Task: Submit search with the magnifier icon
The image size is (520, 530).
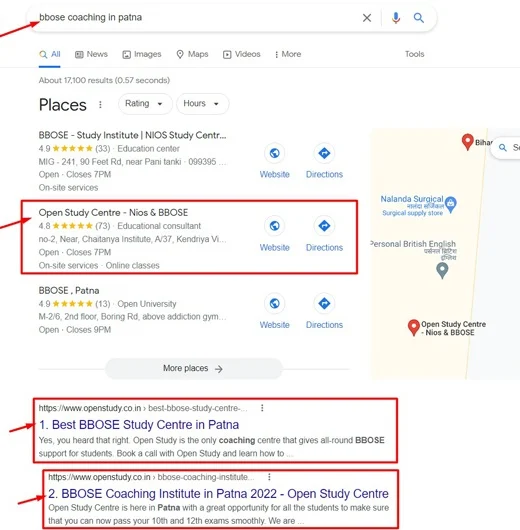Action: coord(419,18)
